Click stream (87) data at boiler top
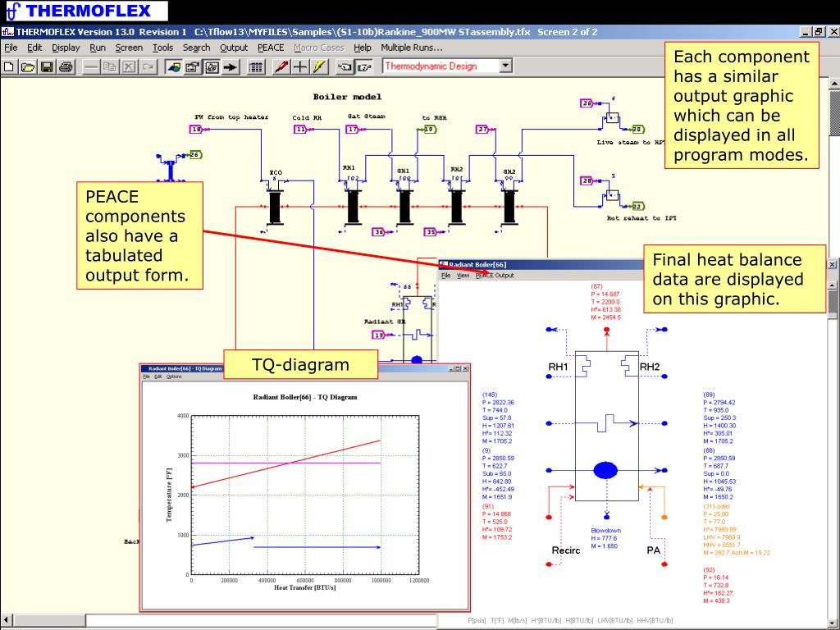Viewport: 840px width, 630px height. click(x=606, y=302)
